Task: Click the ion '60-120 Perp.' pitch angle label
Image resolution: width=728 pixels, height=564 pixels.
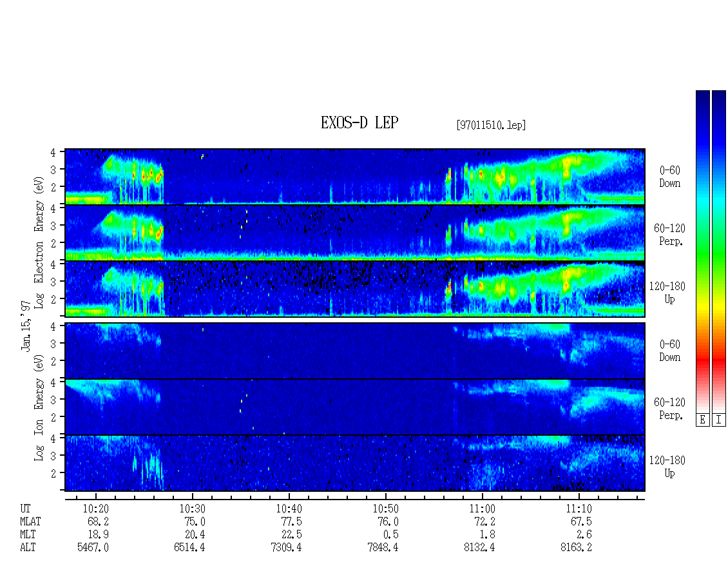Action: [669, 409]
